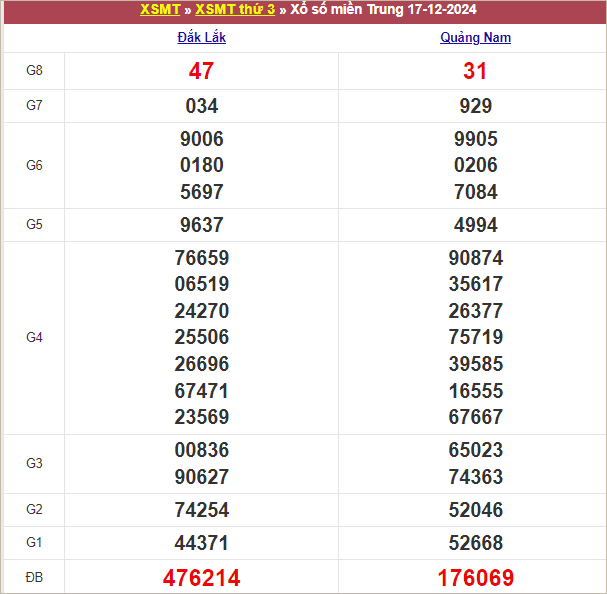Open the XSMT link in header
The width and height of the screenshot is (607, 594).
(x=160, y=9)
